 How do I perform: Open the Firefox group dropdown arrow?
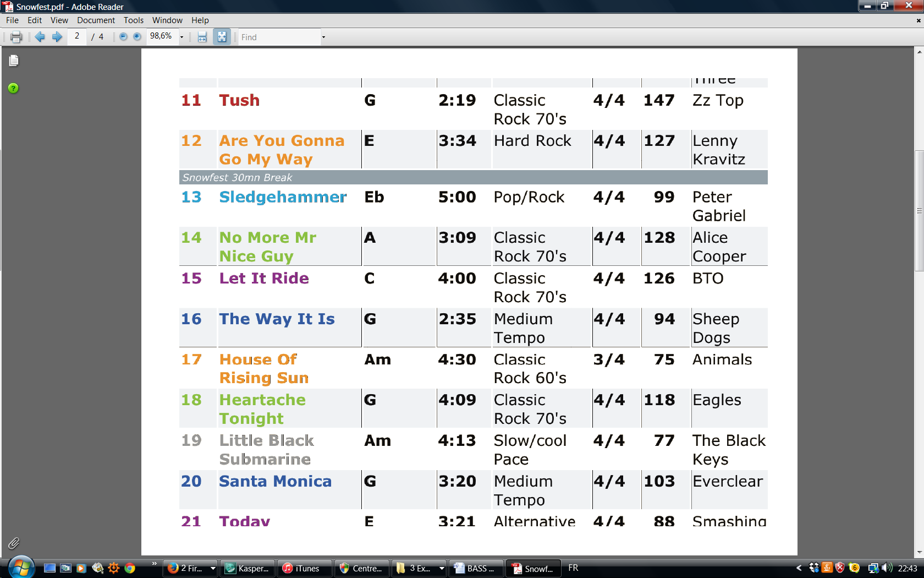213,568
